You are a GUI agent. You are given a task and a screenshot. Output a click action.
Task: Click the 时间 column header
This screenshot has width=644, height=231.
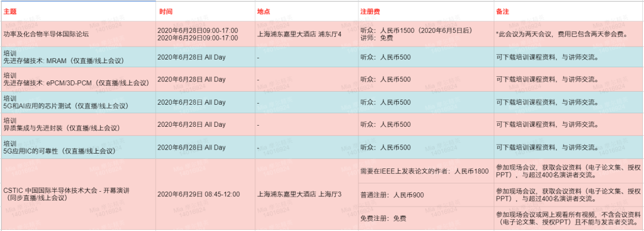tap(205, 11)
